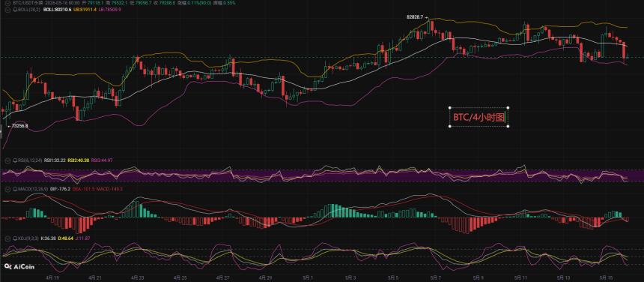
Task: Click the AiCoin logo
Action: tap(19, 266)
